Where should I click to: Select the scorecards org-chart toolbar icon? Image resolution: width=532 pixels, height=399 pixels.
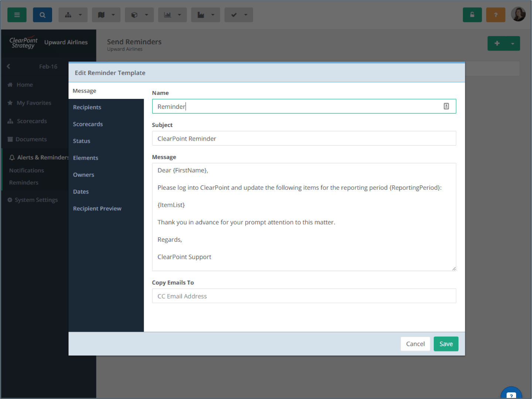[69, 15]
